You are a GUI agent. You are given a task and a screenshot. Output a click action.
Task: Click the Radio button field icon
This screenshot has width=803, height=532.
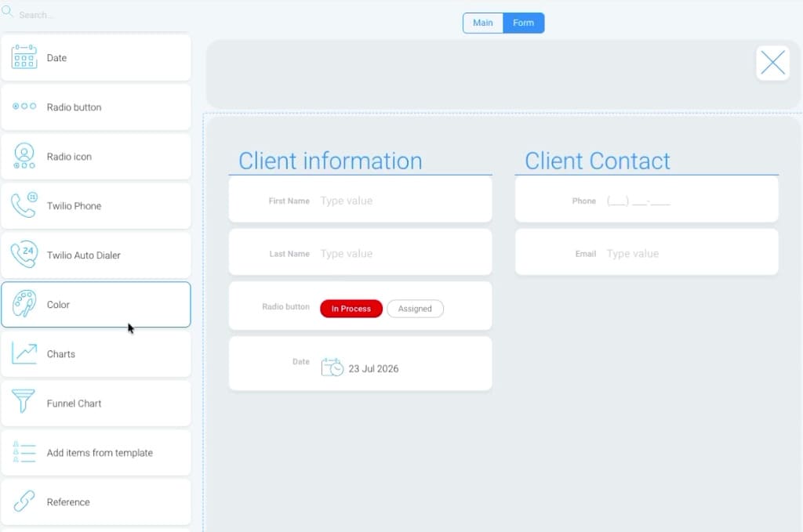point(24,107)
